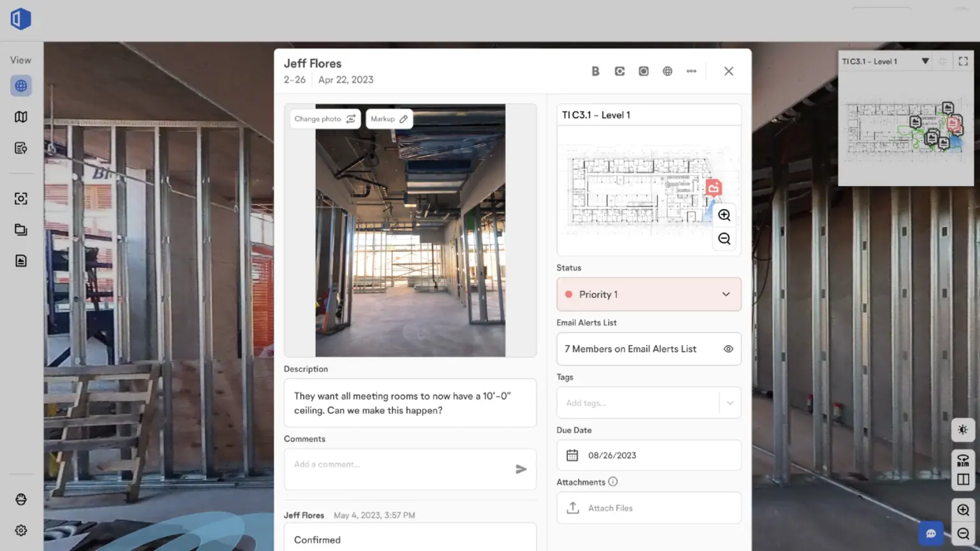Screen dimensions: 980x551
Task: Zoom in on the floor plan preview
Action: click(724, 215)
